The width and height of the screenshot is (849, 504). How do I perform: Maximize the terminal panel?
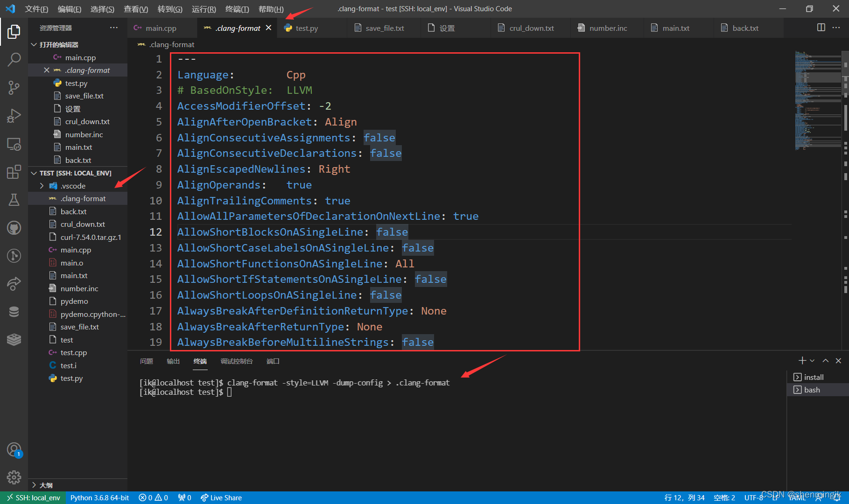(x=825, y=360)
